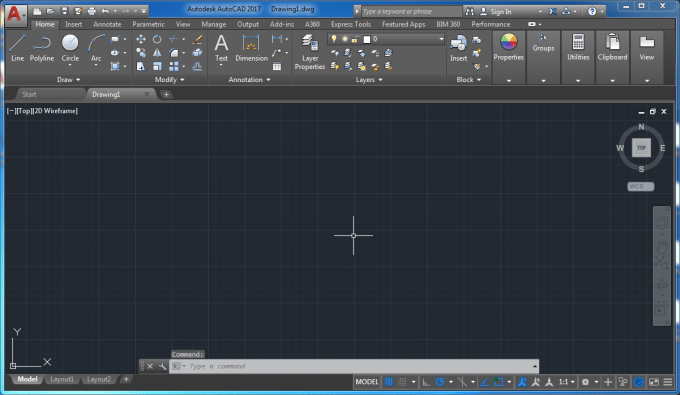Click the Erase tool icon
This screenshot has height=395, width=680.
pos(197,39)
